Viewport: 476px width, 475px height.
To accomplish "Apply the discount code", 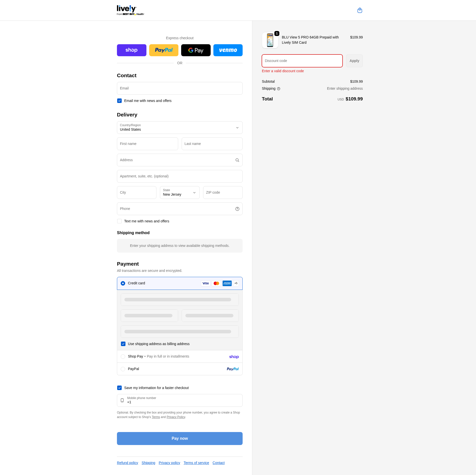I will (x=354, y=61).
